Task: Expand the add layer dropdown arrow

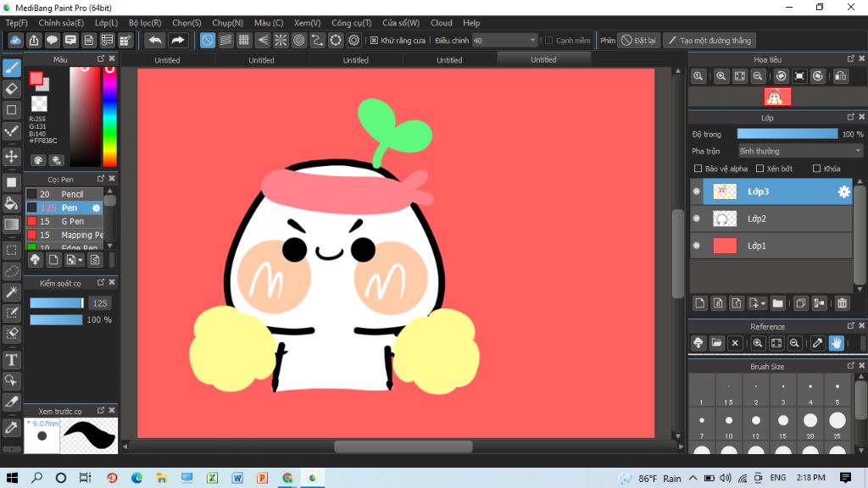Action: [763, 304]
